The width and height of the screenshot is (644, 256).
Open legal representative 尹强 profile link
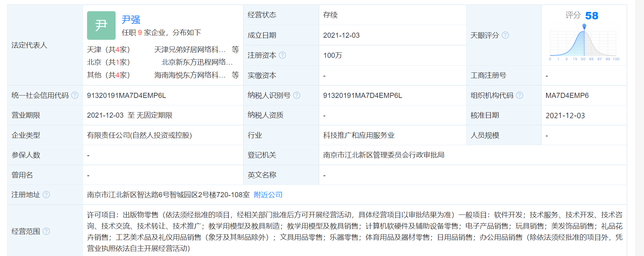tap(131, 20)
